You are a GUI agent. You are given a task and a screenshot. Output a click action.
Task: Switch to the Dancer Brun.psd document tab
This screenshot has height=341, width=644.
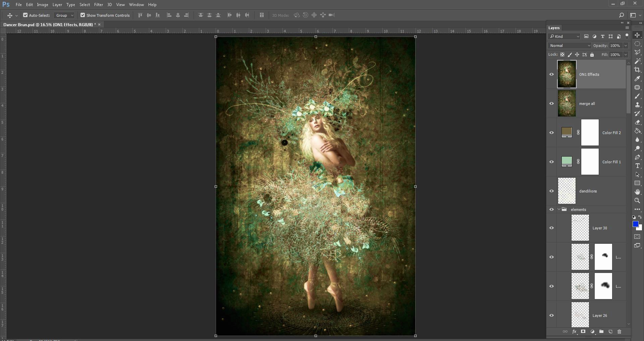[x=49, y=24]
